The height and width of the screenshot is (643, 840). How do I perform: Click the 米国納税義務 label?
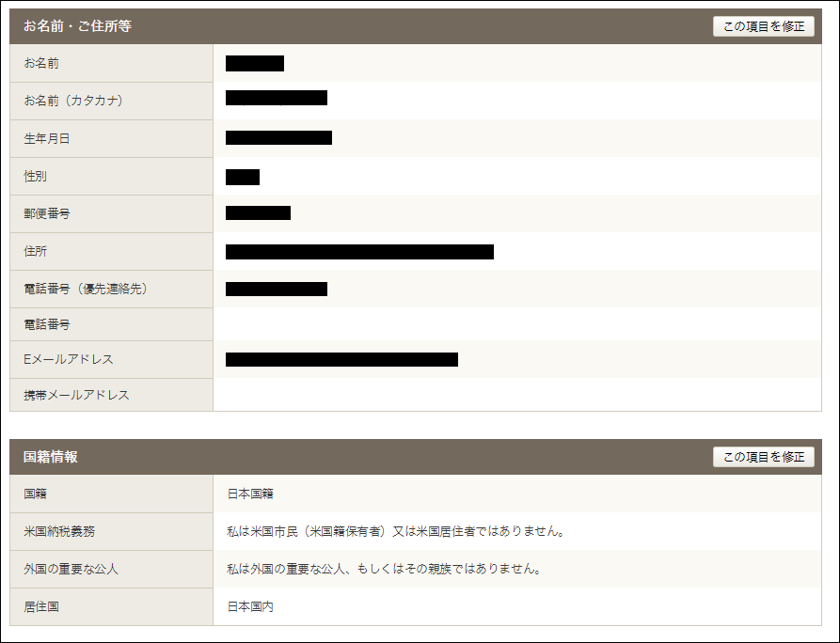tap(59, 531)
